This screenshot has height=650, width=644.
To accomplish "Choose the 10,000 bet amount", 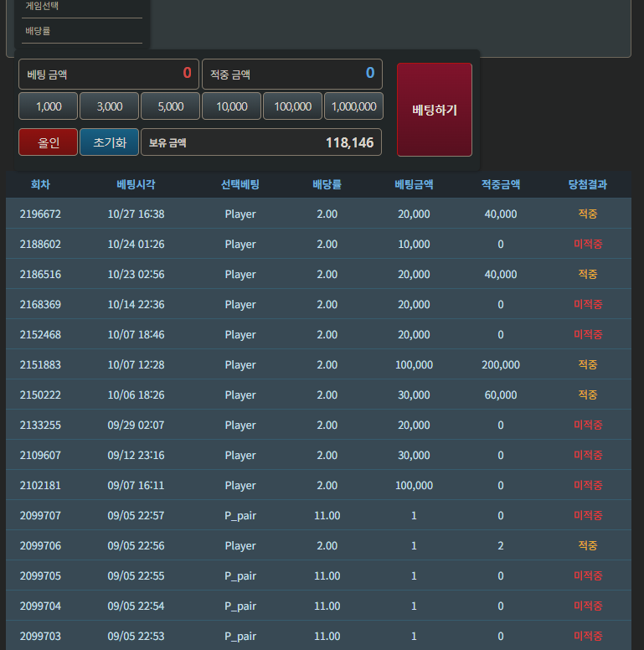I will [x=232, y=106].
